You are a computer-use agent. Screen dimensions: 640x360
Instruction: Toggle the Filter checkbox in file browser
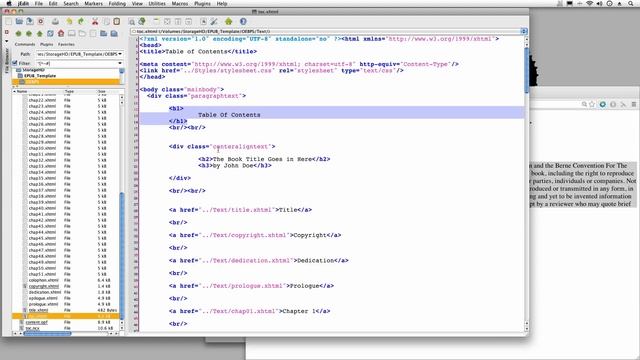pyautogui.click(x=15, y=63)
